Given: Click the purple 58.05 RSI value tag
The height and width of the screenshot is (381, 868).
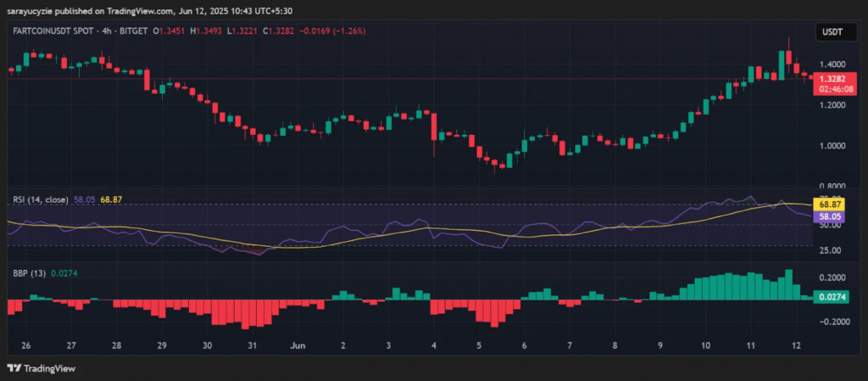Looking at the screenshot, I should pos(828,217).
